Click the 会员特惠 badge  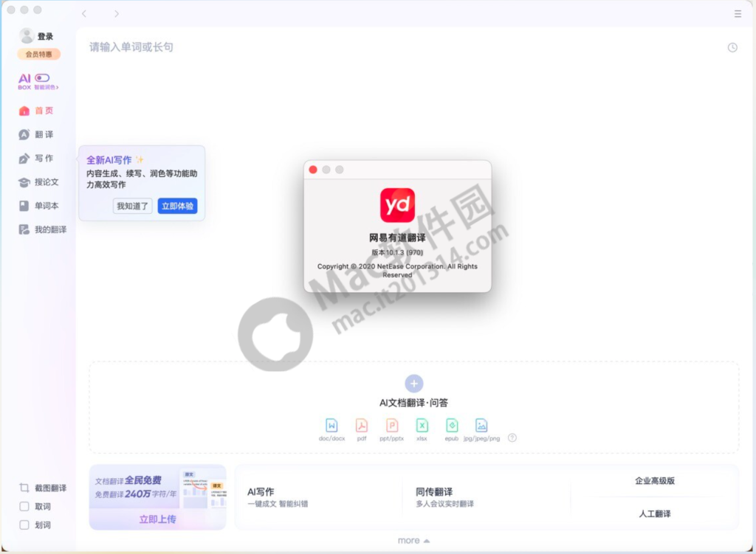click(x=38, y=54)
